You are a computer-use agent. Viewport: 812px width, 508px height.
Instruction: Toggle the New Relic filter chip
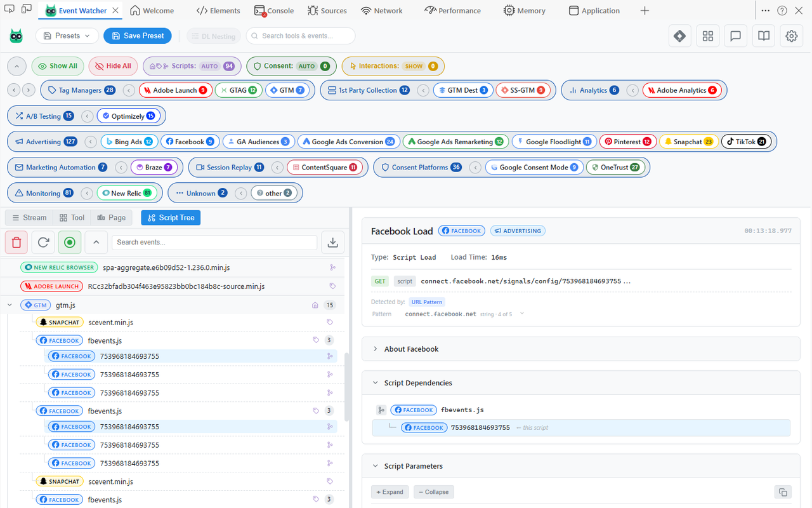coord(127,193)
